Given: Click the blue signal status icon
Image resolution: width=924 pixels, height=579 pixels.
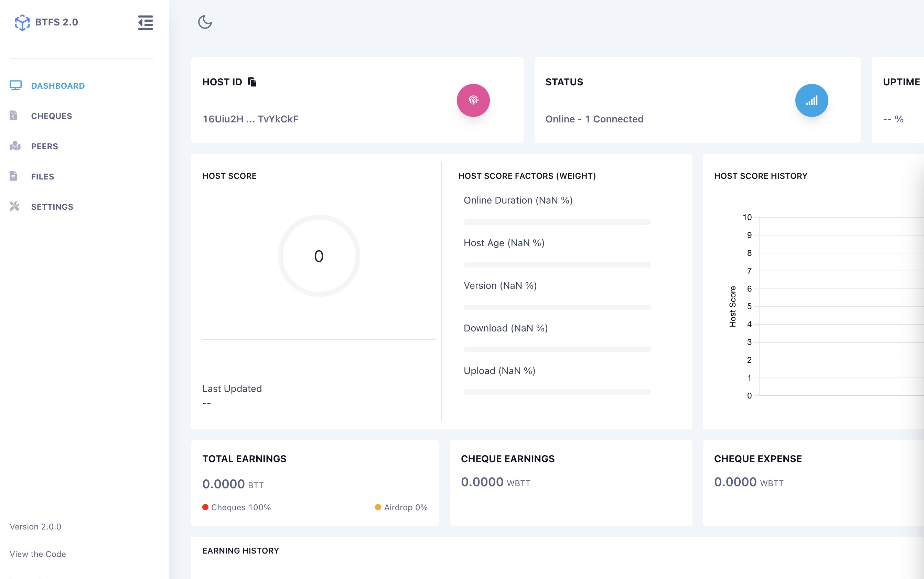Looking at the screenshot, I should coord(812,100).
